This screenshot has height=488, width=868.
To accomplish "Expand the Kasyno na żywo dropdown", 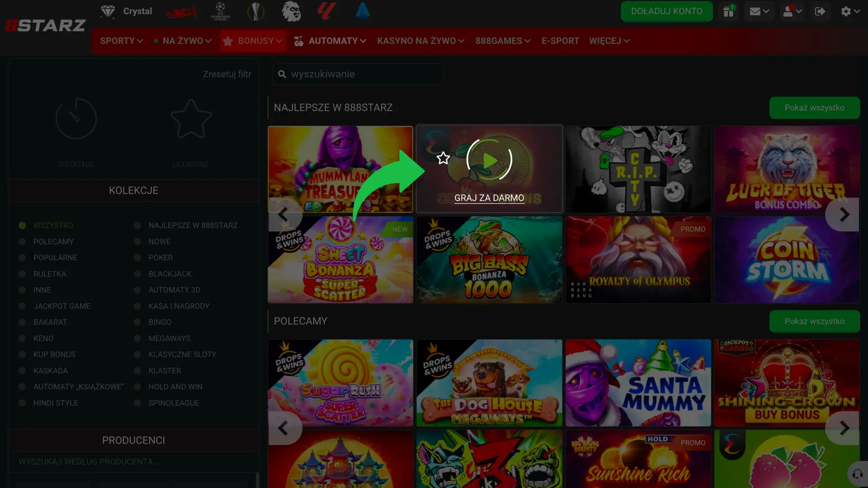I will [421, 41].
